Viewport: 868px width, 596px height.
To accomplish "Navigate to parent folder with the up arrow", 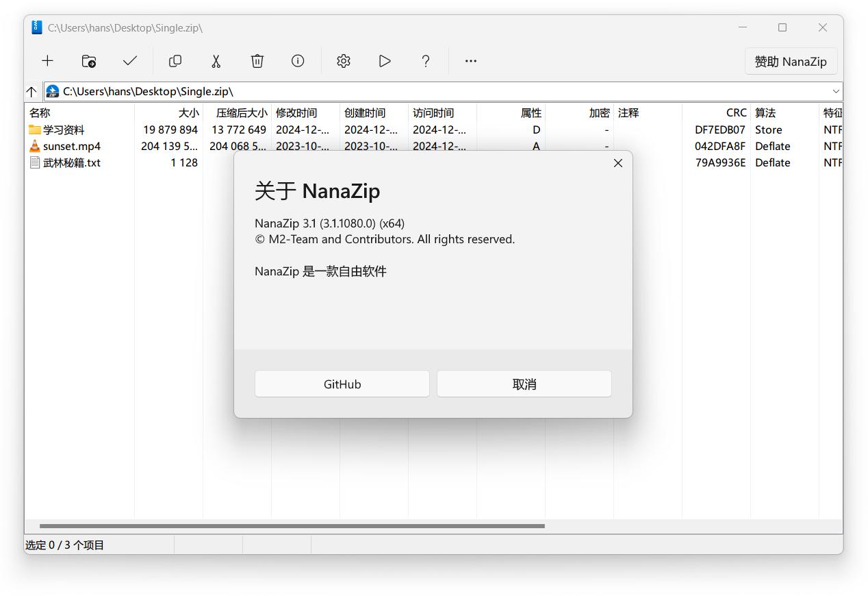I will tap(31, 91).
